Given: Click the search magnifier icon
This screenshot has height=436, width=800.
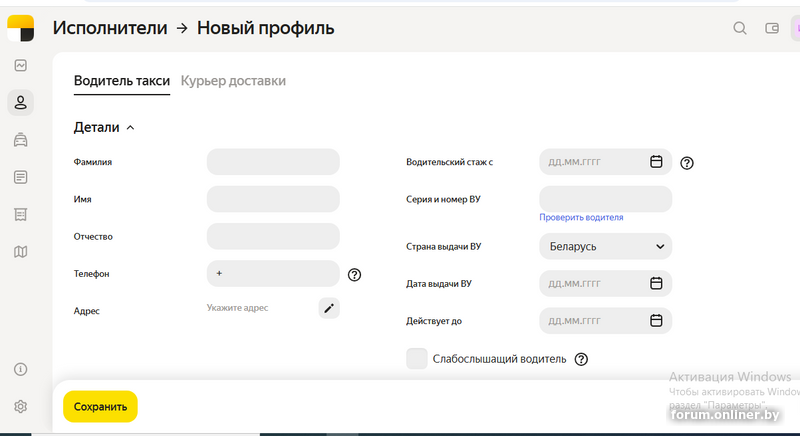Looking at the screenshot, I should pos(740,28).
